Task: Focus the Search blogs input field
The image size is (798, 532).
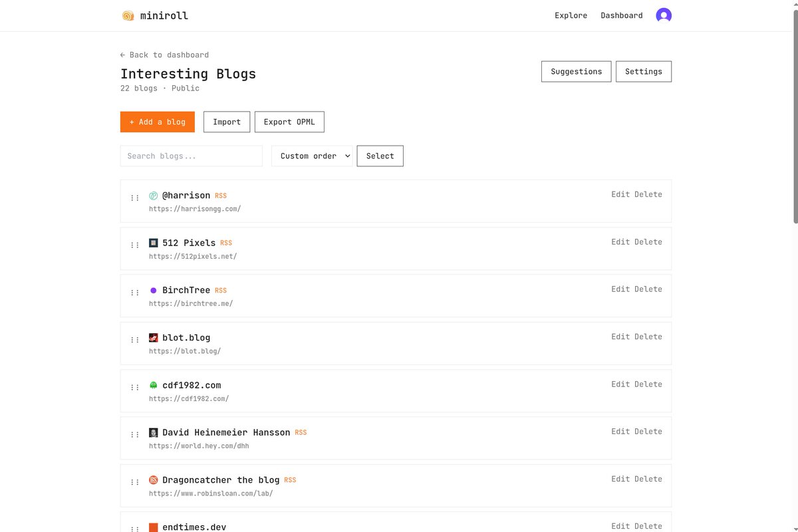Action: [192, 156]
